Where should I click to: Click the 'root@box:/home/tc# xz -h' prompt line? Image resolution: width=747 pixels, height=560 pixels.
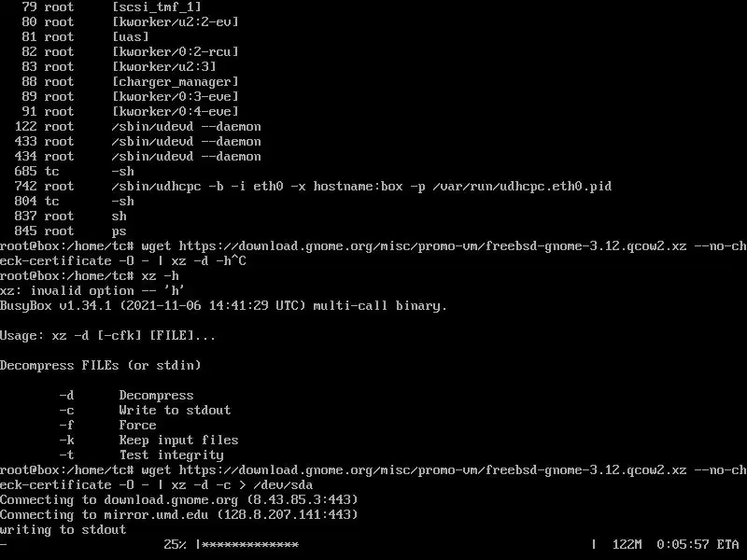(x=90, y=275)
